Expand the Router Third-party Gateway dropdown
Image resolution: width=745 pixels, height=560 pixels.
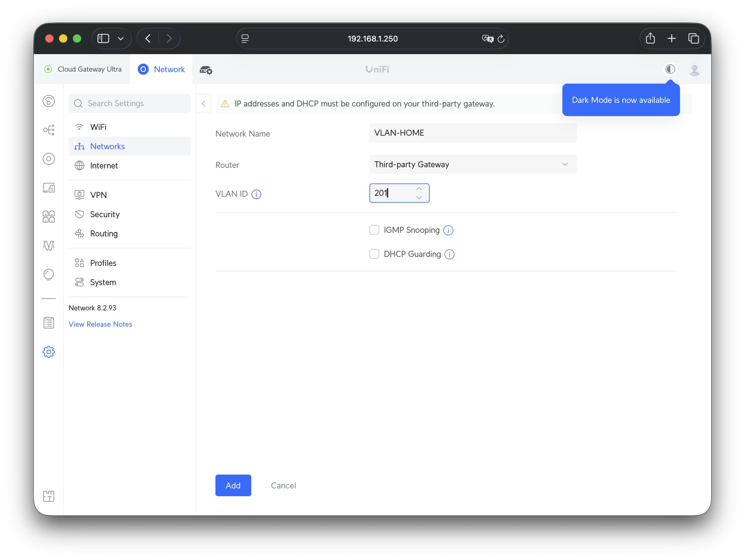pos(472,164)
